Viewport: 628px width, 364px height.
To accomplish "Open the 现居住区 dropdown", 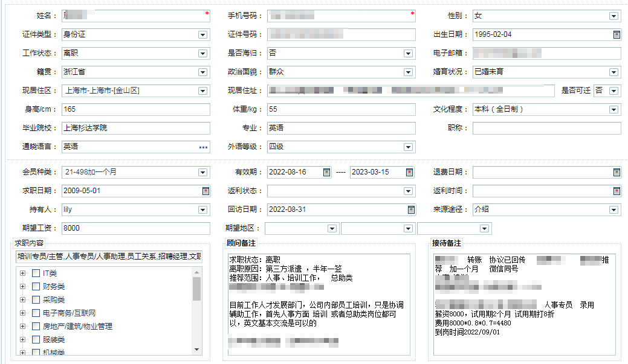I will click(x=202, y=91).
